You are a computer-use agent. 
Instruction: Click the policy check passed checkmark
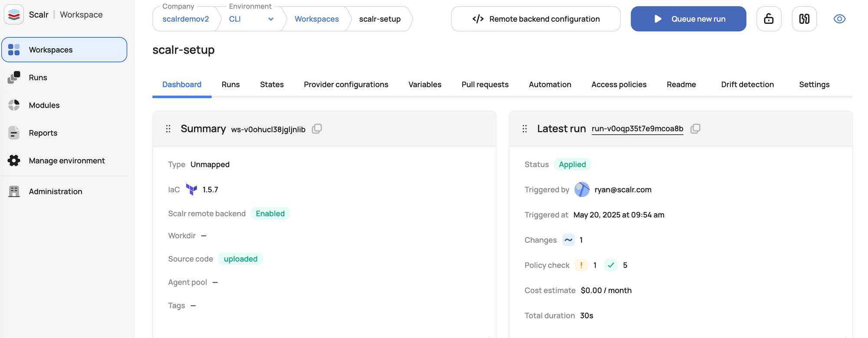point(611,265)
